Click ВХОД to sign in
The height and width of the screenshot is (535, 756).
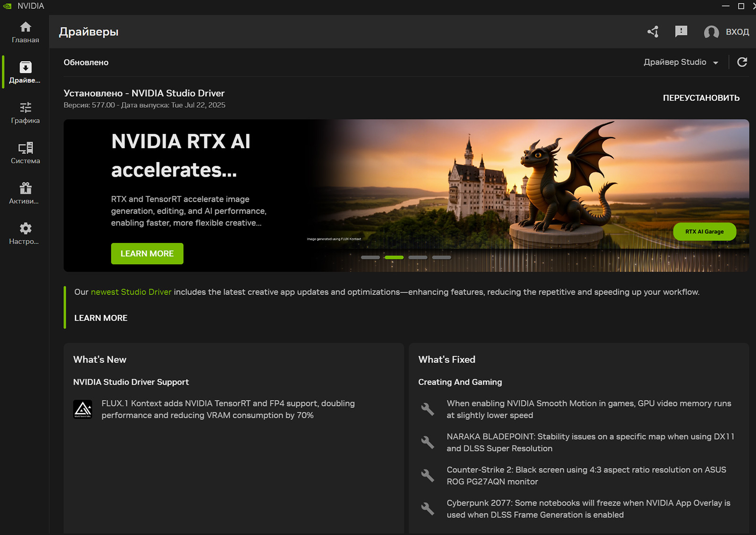click(x=737, y=32)
